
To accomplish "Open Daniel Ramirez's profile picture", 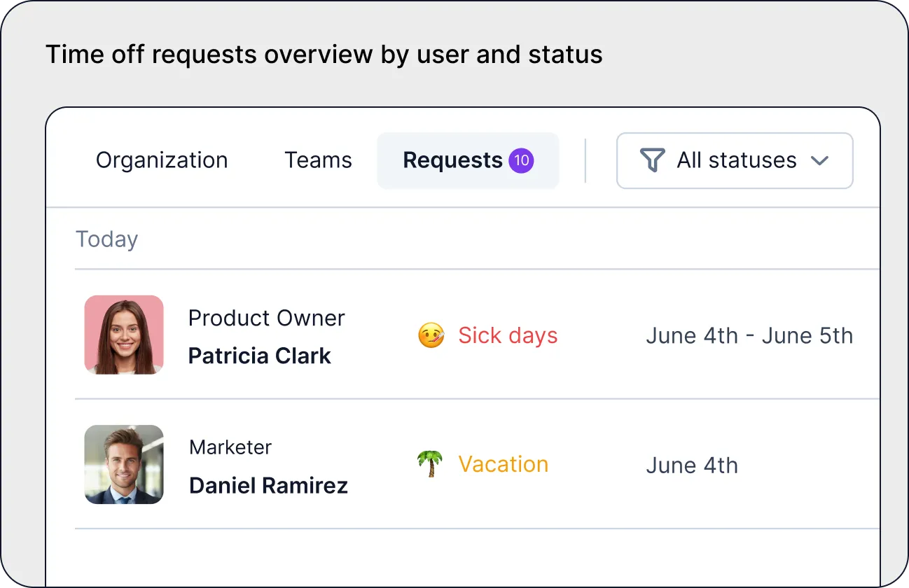I will (124, 464).
